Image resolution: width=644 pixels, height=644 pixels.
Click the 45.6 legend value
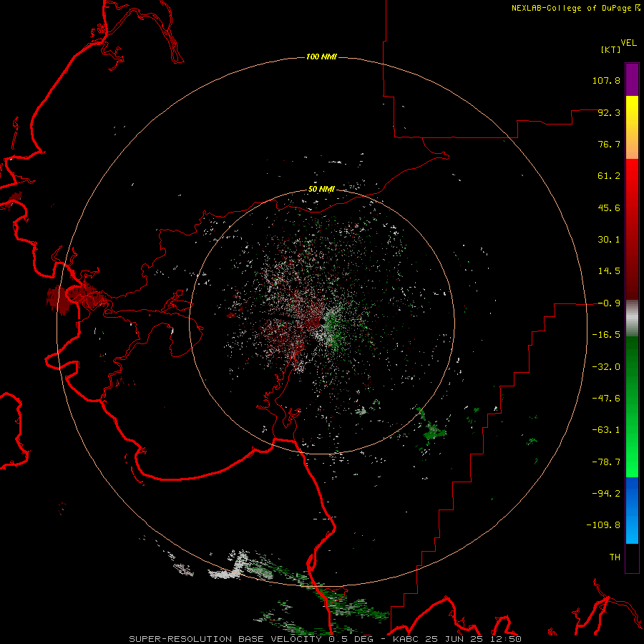tap(609, 208)
